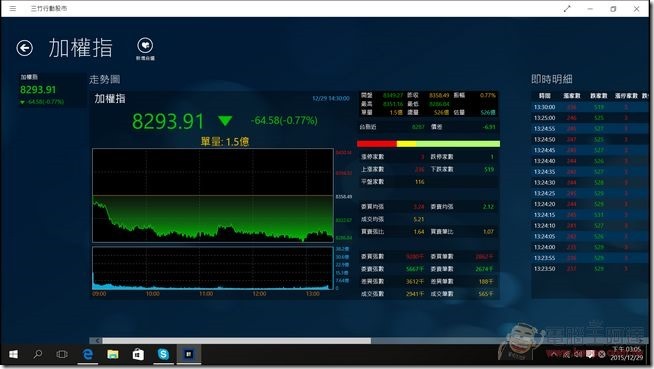Viewport: 654px width, 369px height.
Task: Open network status tray icon
Action: tap(566, 354)
